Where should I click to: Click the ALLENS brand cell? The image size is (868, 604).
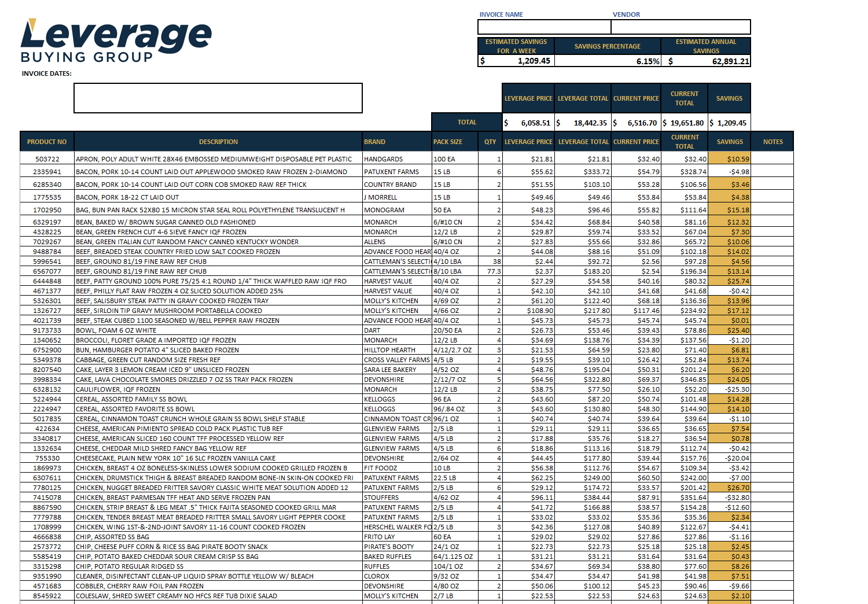tap(397, 242)
